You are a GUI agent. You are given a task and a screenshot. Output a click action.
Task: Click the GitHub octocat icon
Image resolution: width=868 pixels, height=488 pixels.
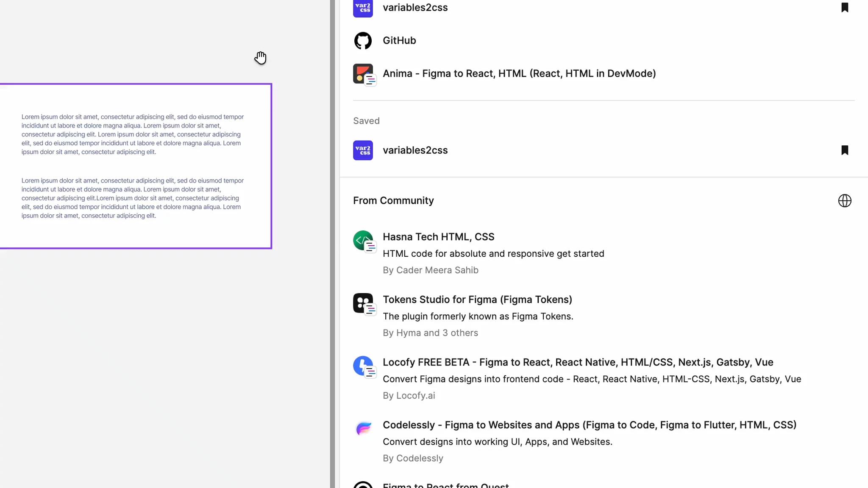point(363,41)
